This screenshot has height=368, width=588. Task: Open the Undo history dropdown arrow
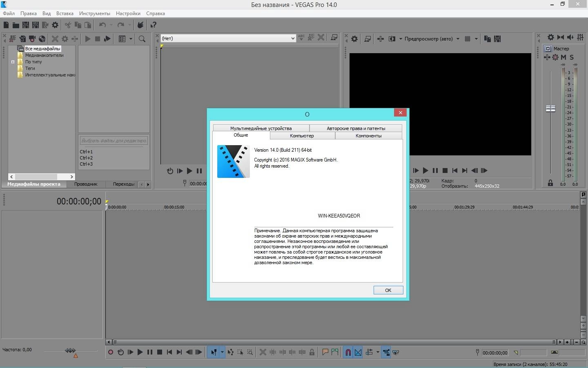[x=111, y=25]
